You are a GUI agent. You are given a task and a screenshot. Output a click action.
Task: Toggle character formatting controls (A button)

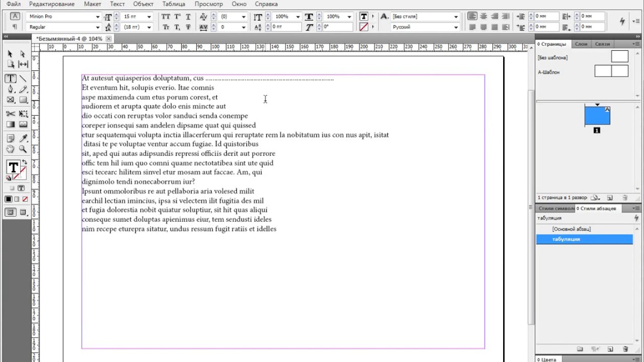coord(15,16)
